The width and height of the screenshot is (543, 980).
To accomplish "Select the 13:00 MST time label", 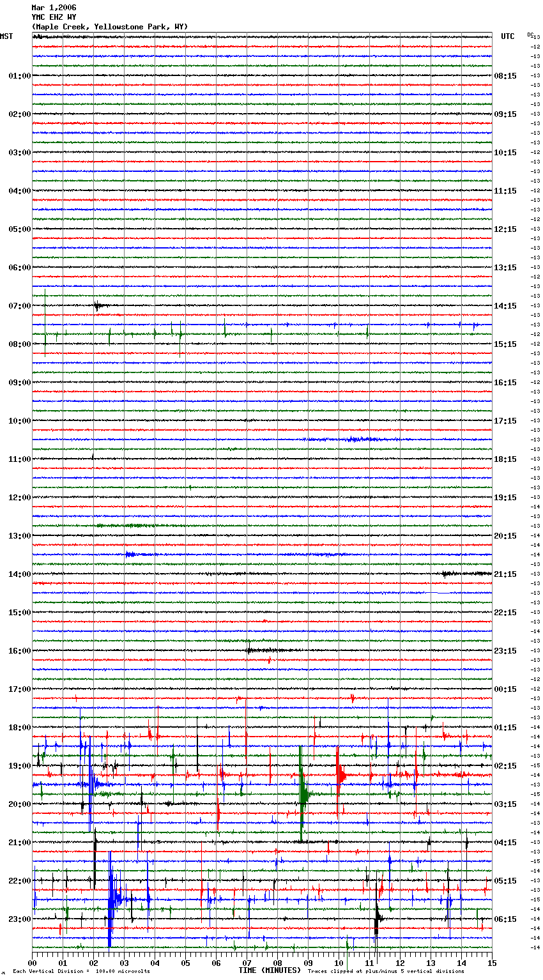I will click(20, 536).
